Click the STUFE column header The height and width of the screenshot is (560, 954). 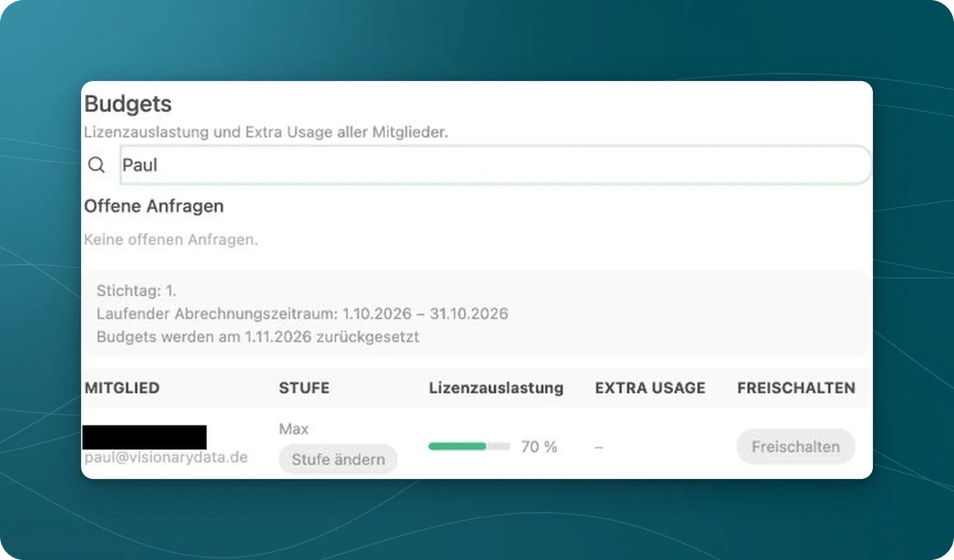pyautogui.click(x=304, y=388)
